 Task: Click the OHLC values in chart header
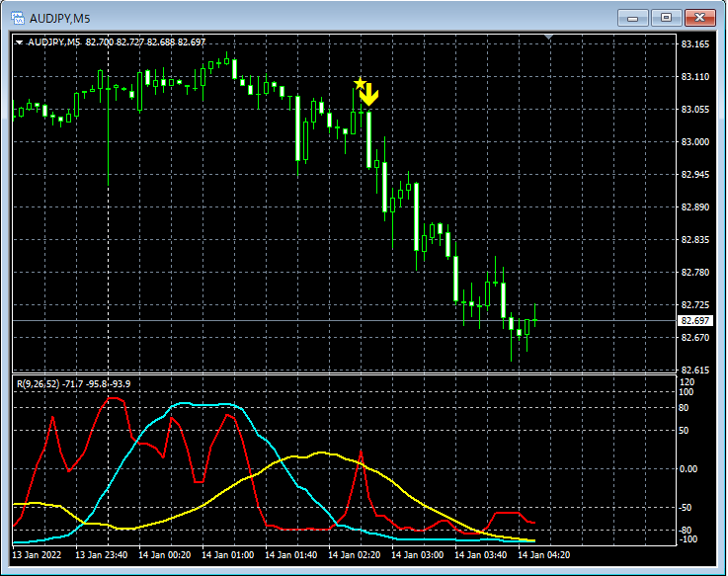(145, 42)
